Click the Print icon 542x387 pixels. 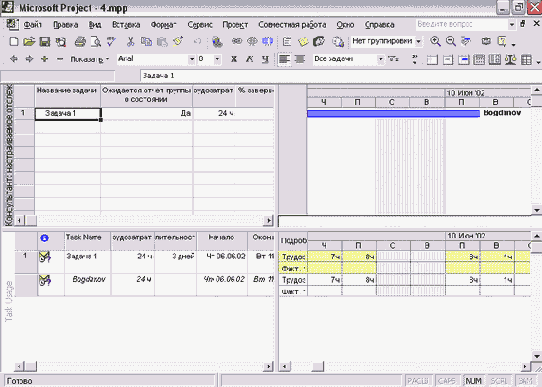coord(80,42)
